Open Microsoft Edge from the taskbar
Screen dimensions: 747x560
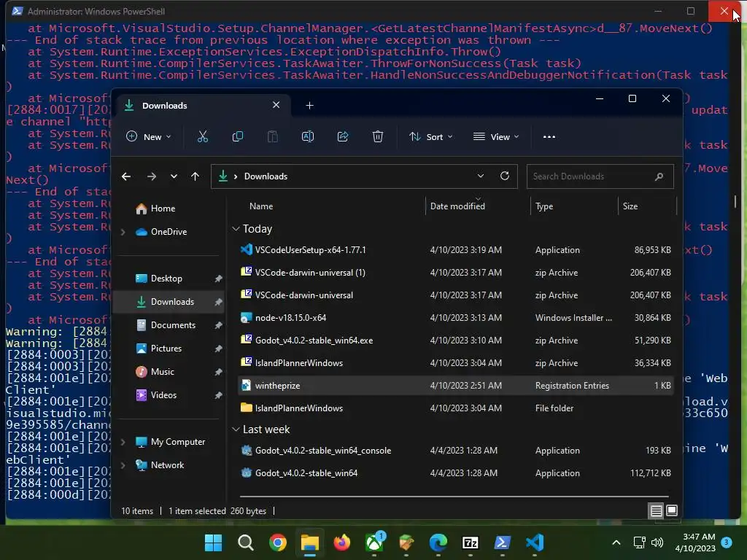click(x=438, y=542)
